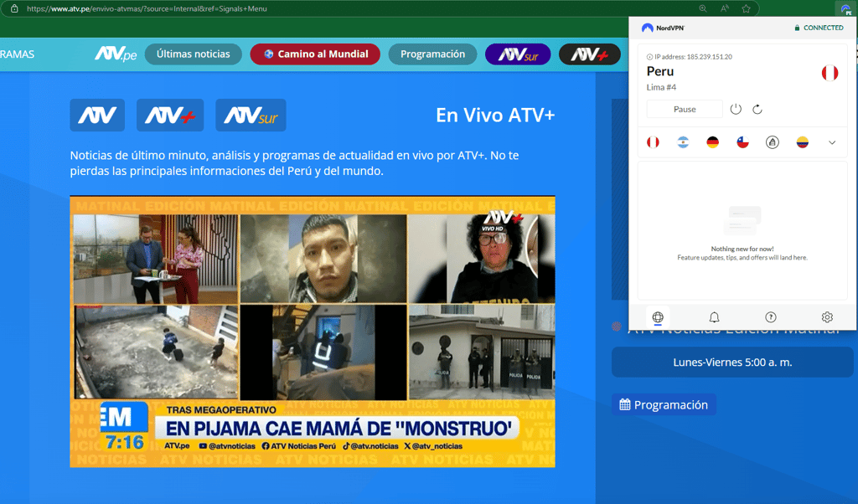
Task: Click the NordVPN logo in popup header
Action: point(663,28)
